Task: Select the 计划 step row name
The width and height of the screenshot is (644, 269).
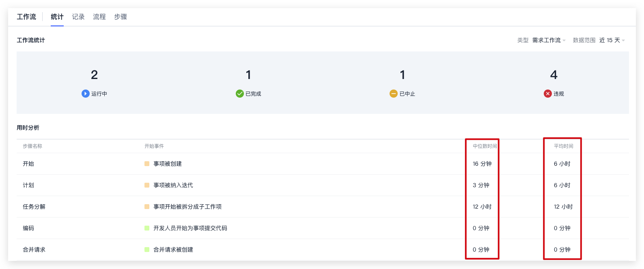Action: pyautogui.click(x=28, y=185)
